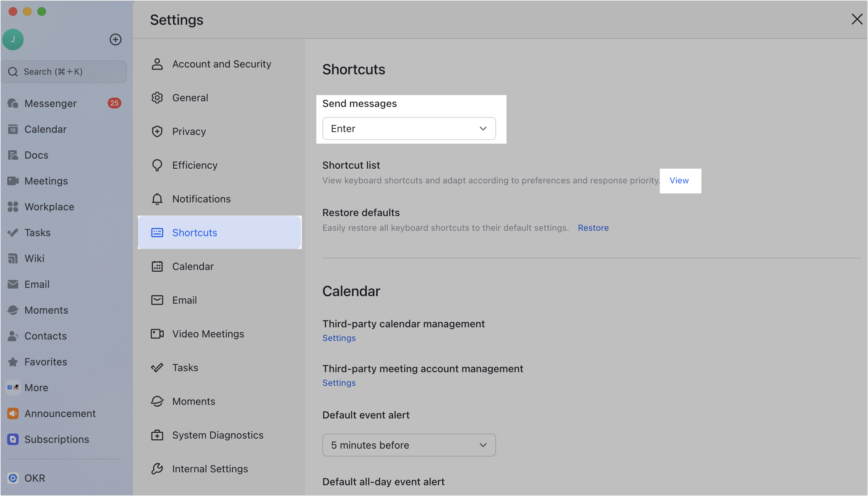Click the plus circle icon beside avatar
Screen dimensions: 868x496
(116, 39)
